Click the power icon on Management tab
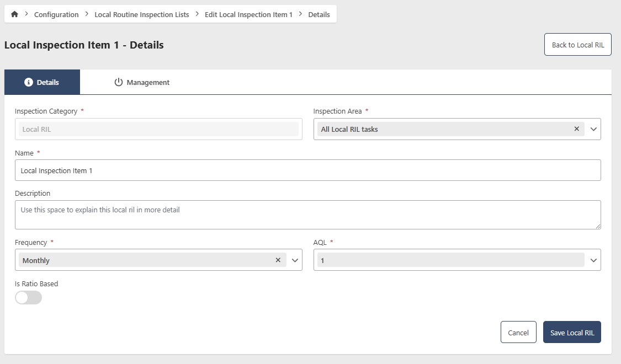 (118, 82)
